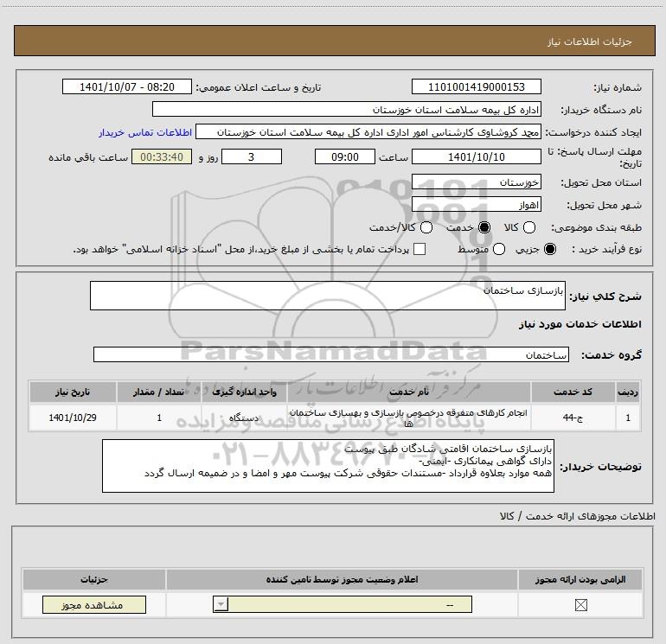
Task: Click the نام خدمت column header
Action: pyautogui.click(x=408, y=392)
